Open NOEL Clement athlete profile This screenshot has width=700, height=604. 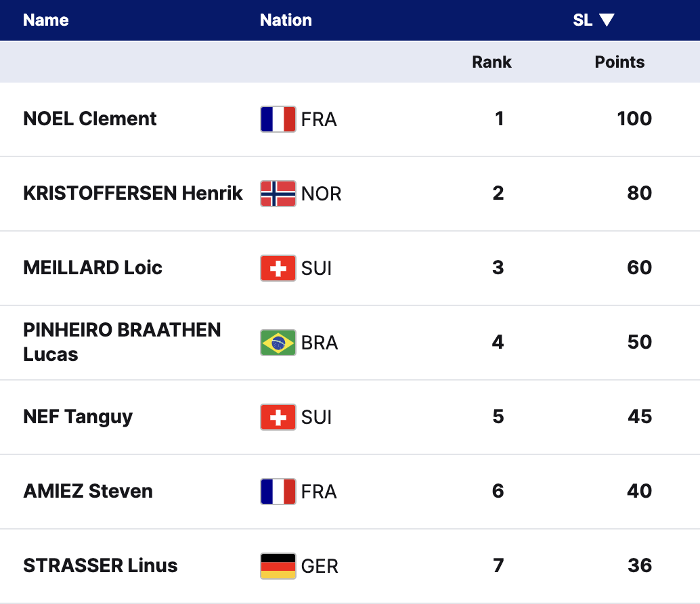[x=90, y=119]
